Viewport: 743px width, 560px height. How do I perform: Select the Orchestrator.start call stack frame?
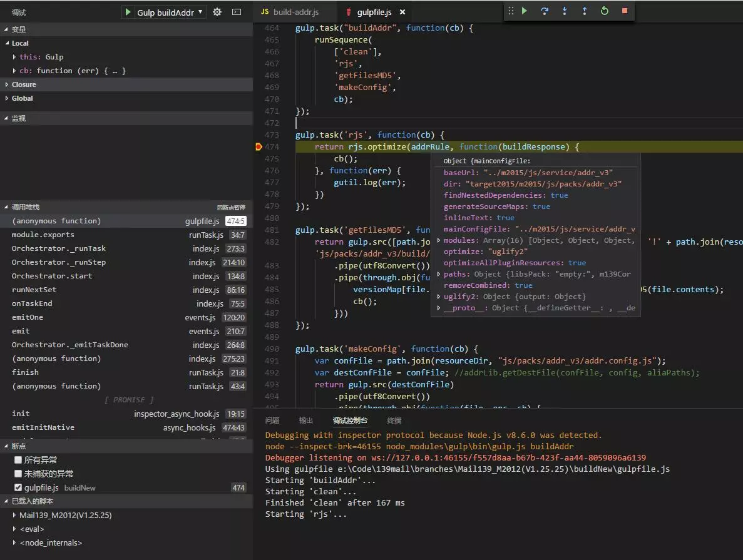[52, 276]
